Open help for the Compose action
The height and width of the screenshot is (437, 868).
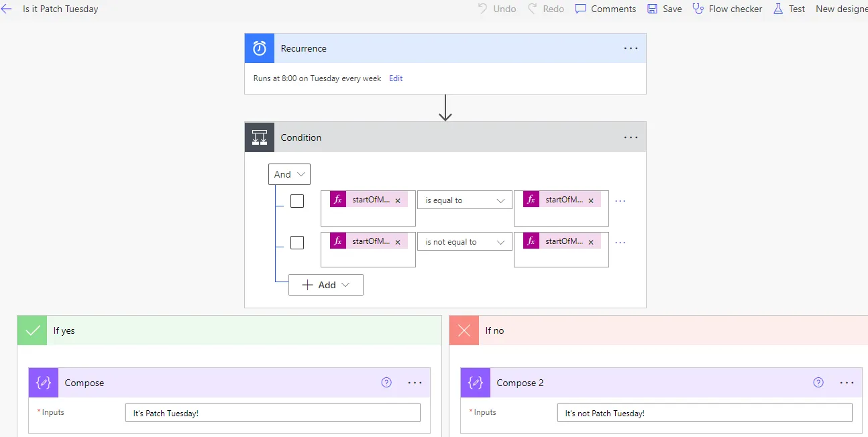click(x=386, y=383)
